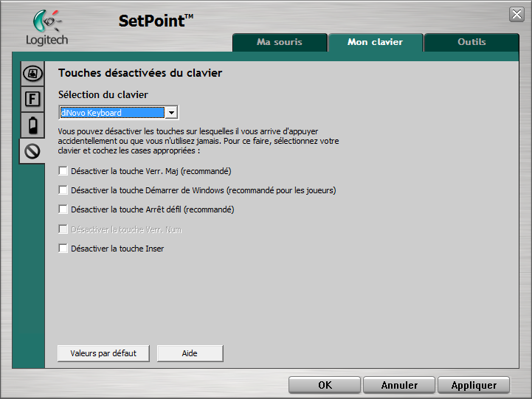The width and height of the screenshot is (532, 399).
Task: Check Désactiver la touche Arrêt défil
Action: [63, 209]
